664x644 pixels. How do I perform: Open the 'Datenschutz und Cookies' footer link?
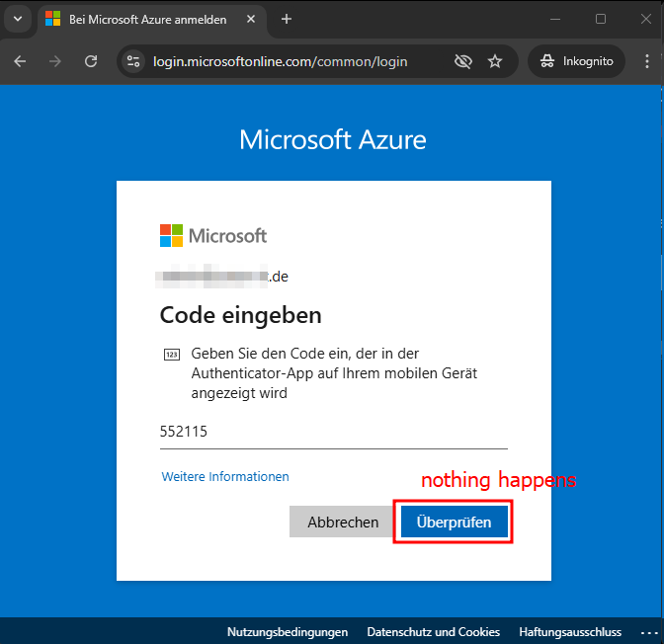(433, 632)
